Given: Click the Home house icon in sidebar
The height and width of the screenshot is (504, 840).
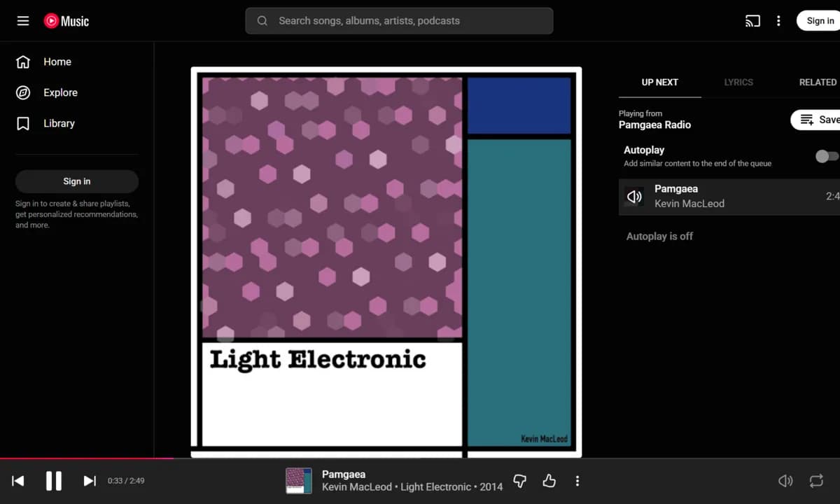Looking at the screenshot, I should (x=23, y=62).
